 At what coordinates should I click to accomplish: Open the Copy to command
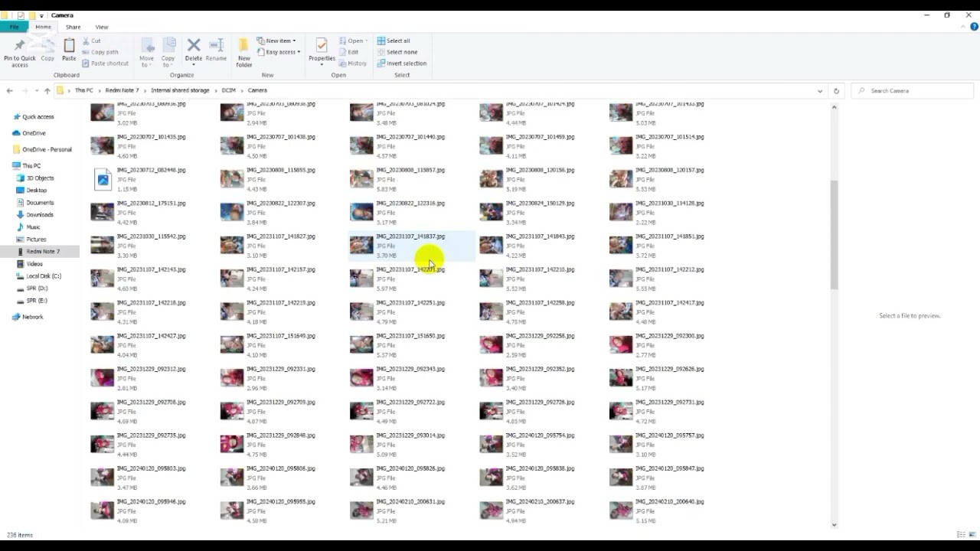168,52
